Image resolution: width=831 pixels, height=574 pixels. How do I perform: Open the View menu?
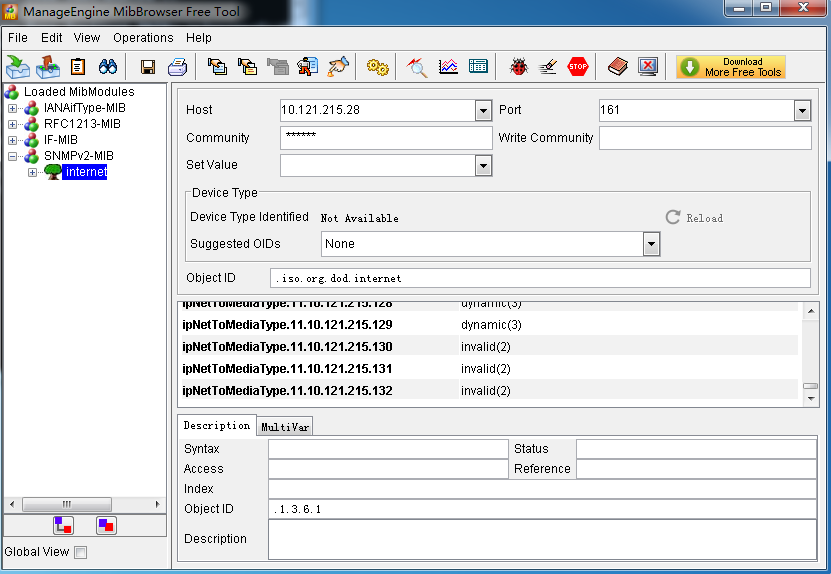click(87, 38)
